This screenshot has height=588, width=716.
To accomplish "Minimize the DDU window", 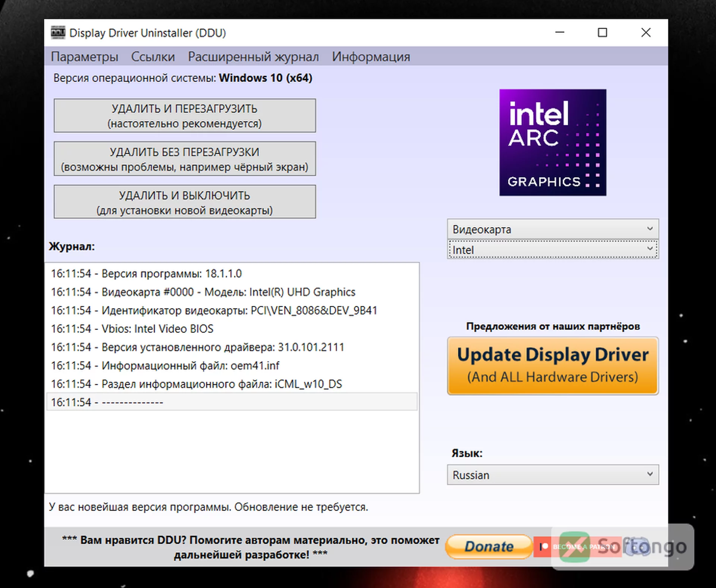I will [559, 32].
